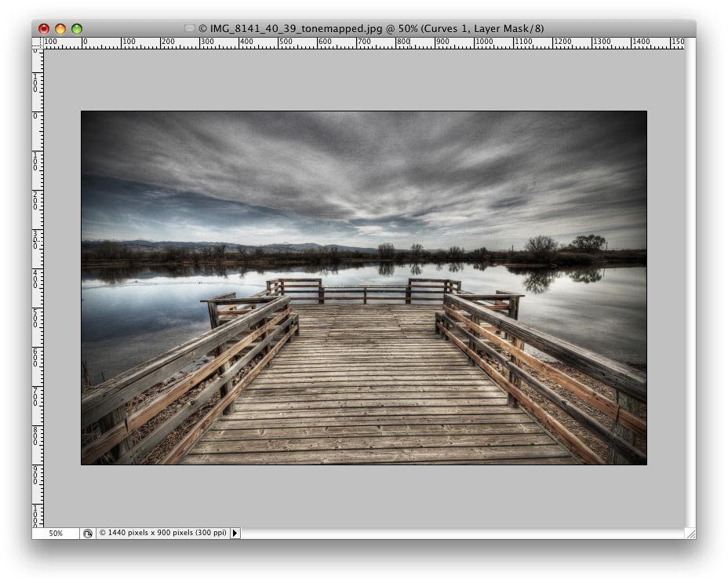This screenshot has width=728, height=583.
Task: Click the document proxy icon in title bar
Action: coord(189,28)
